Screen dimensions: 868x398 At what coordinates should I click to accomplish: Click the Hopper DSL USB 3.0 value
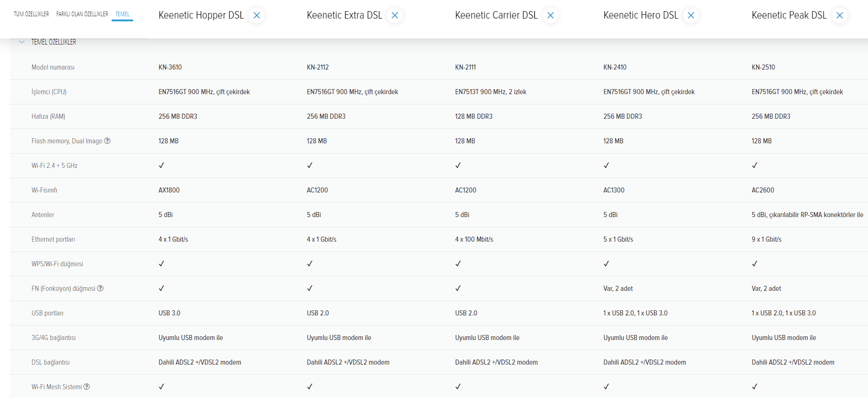pos(170,313)
